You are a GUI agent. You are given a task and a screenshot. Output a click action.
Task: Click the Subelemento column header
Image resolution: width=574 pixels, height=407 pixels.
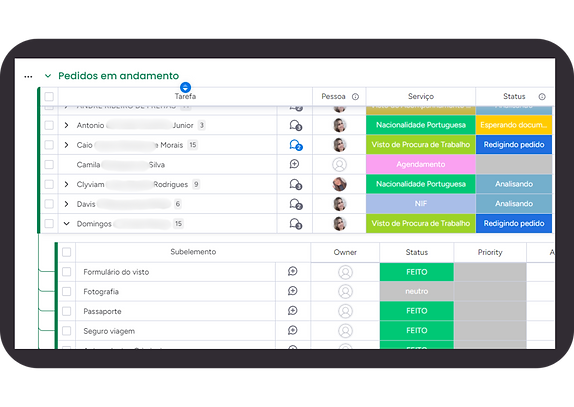[193, 252]
